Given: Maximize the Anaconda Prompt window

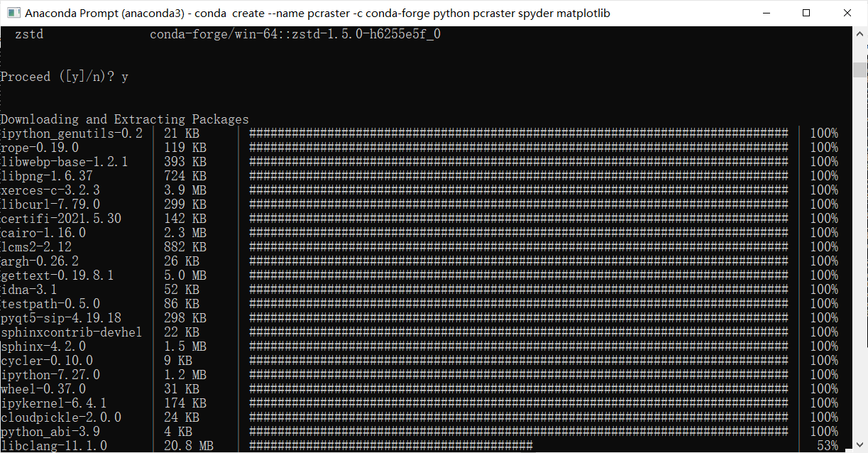Looking at the screenshot, I should (806, 13).
